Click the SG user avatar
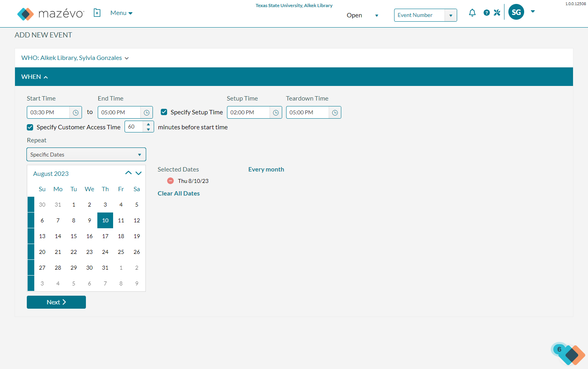Screen dimensions: 588x369 tap(516, 12)
